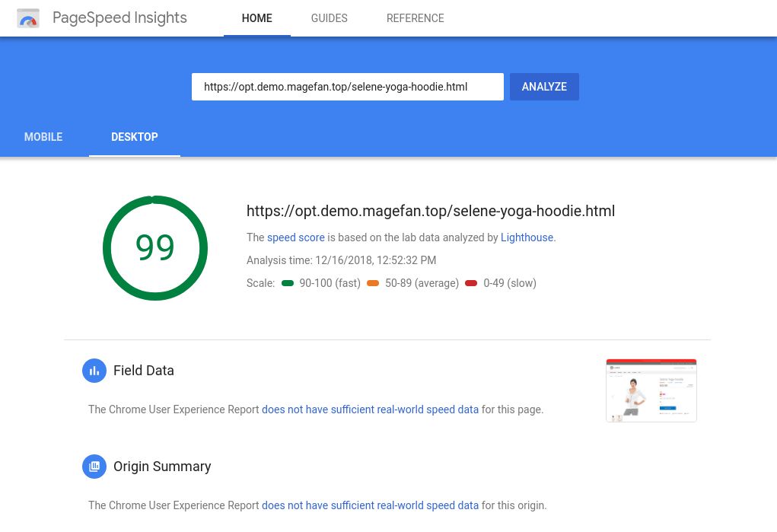Click the orange average scale indicator
Image resolution: width=777 pixels, height=532 pixels.
click(x=373, y=283)
